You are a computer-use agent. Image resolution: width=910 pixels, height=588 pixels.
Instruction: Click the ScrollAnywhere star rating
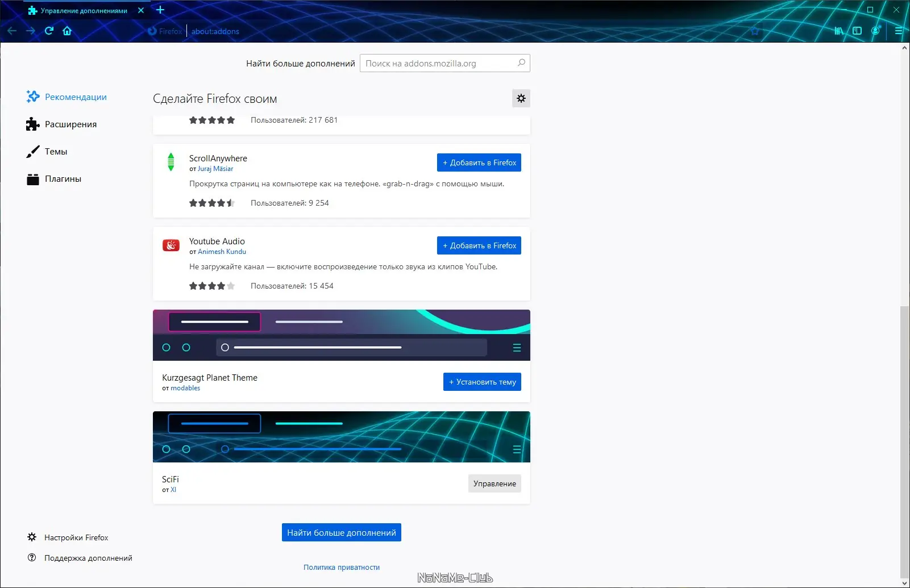click(x=212, y=203)
